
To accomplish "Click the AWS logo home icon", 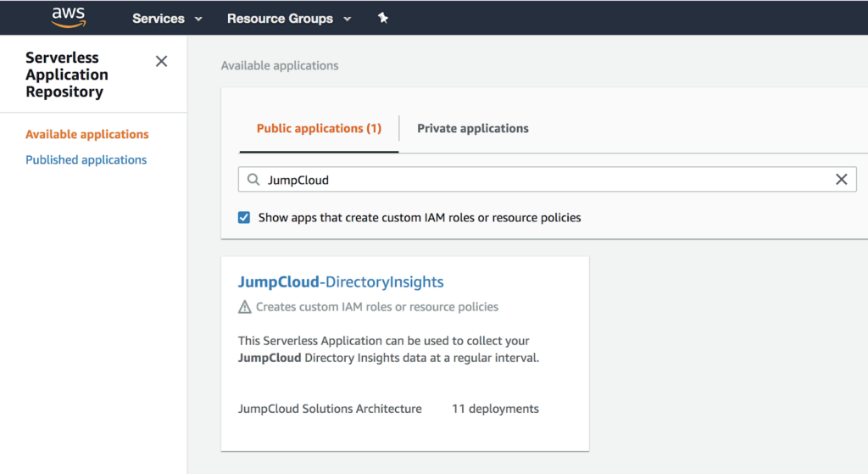I will 69,17.
